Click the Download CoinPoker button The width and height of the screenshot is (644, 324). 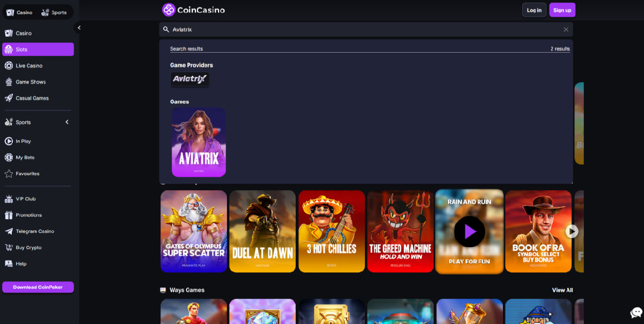point(38,287)
